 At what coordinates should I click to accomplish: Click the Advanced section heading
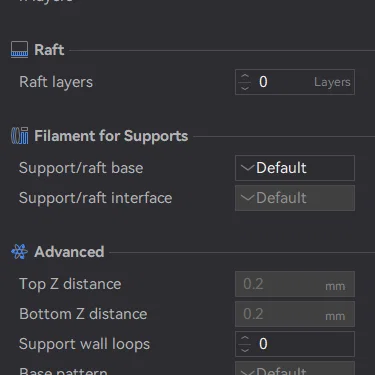69,252
